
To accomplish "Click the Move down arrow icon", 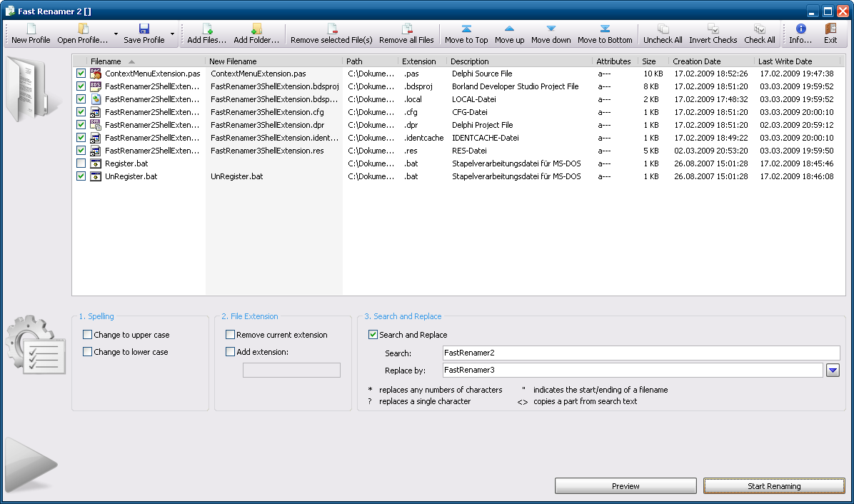I will pyautogui.click(x=551, y=29).
